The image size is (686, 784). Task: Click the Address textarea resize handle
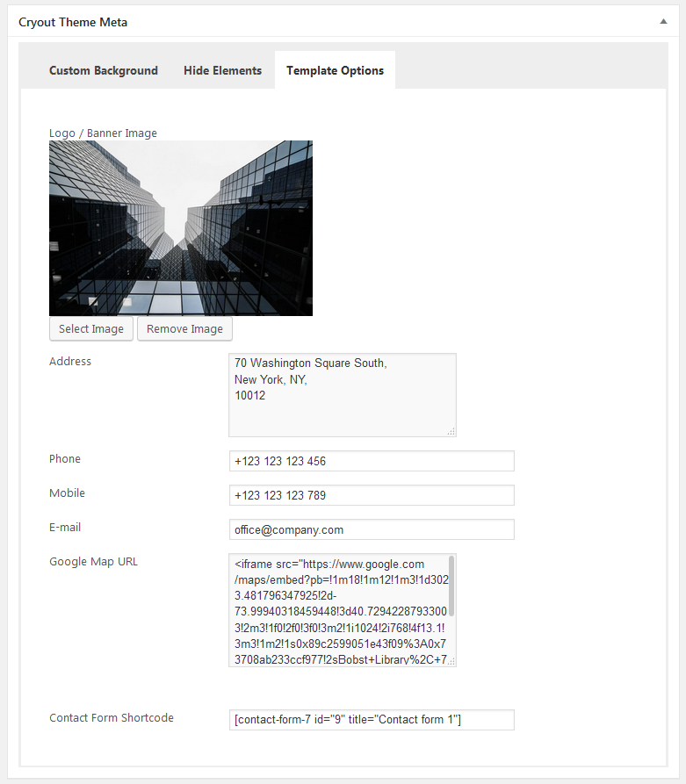pyautogui.click(x=451, y=431)
